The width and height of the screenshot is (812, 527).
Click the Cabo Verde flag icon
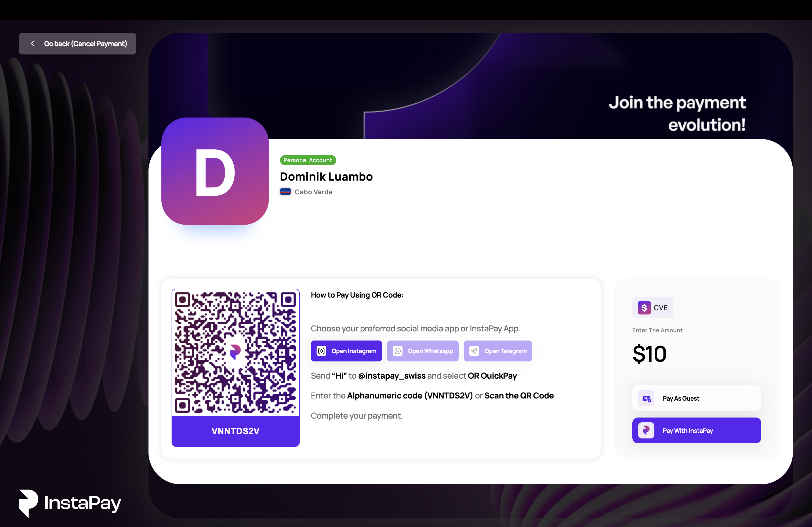pos(285,192)
